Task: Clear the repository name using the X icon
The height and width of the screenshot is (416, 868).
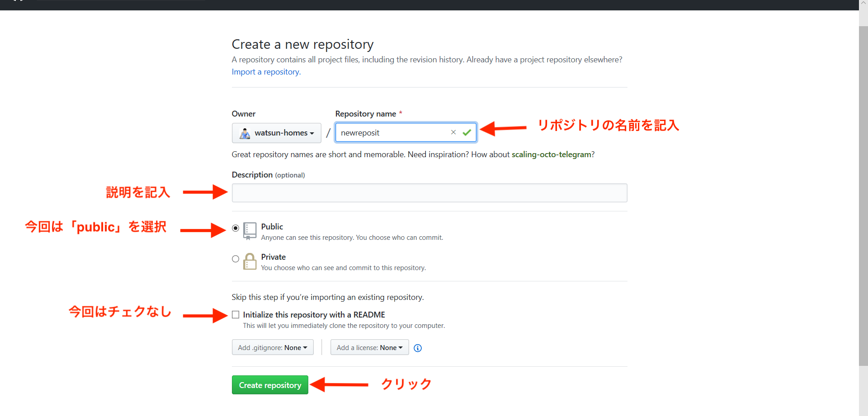Action: pos(453,132)
